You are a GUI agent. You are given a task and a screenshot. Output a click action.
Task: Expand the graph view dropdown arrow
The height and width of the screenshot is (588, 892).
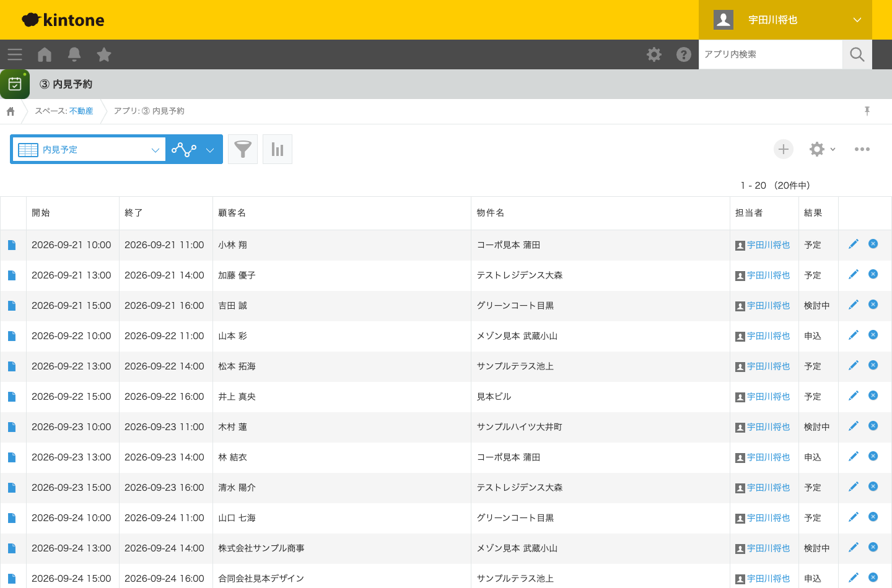point(210,150)
